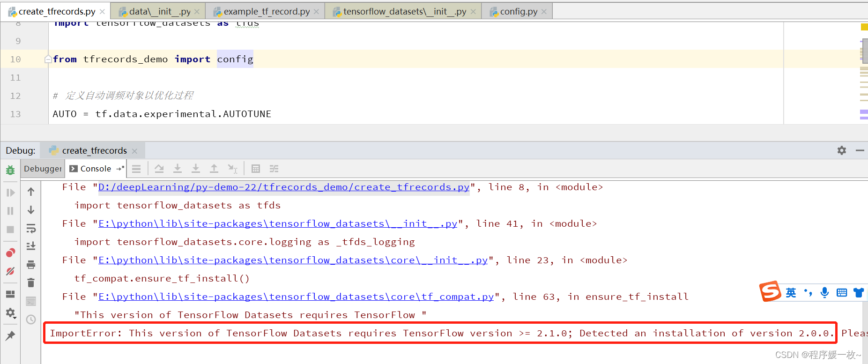This screenshot has height=364, width=868.
Task: Collapse the import block fold marker on line 10
Action: [48, 59]
